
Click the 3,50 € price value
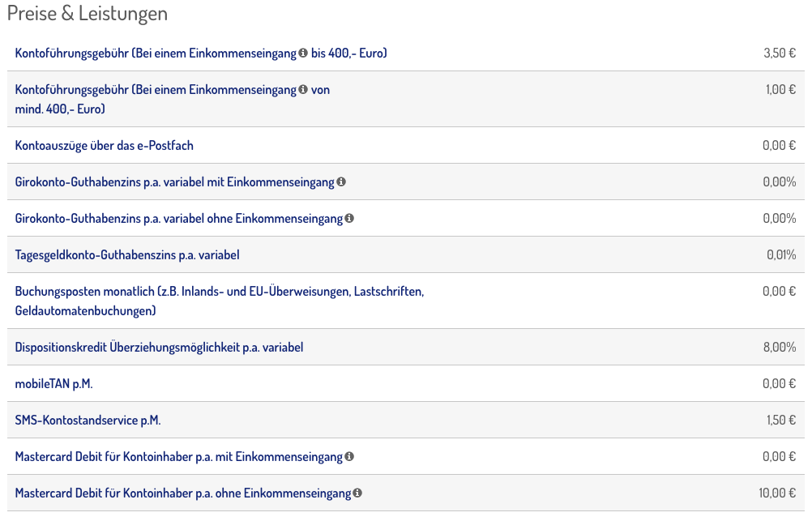[779, 53]
